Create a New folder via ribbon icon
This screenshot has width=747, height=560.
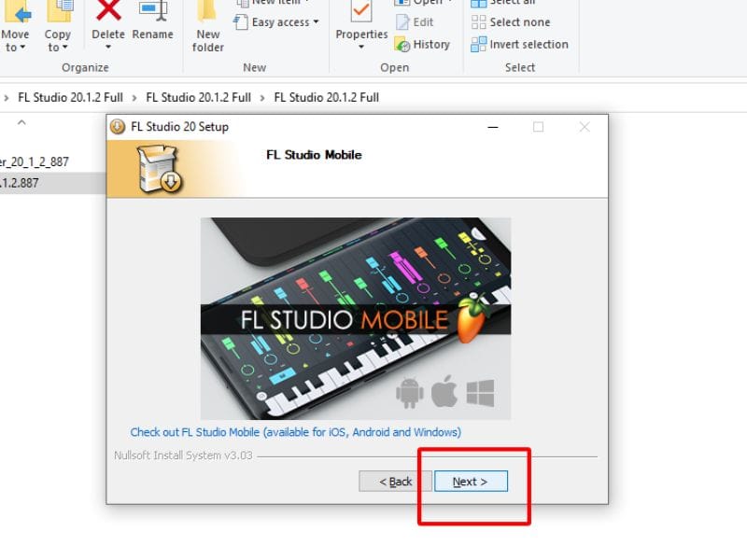click(x=207, y=10)
